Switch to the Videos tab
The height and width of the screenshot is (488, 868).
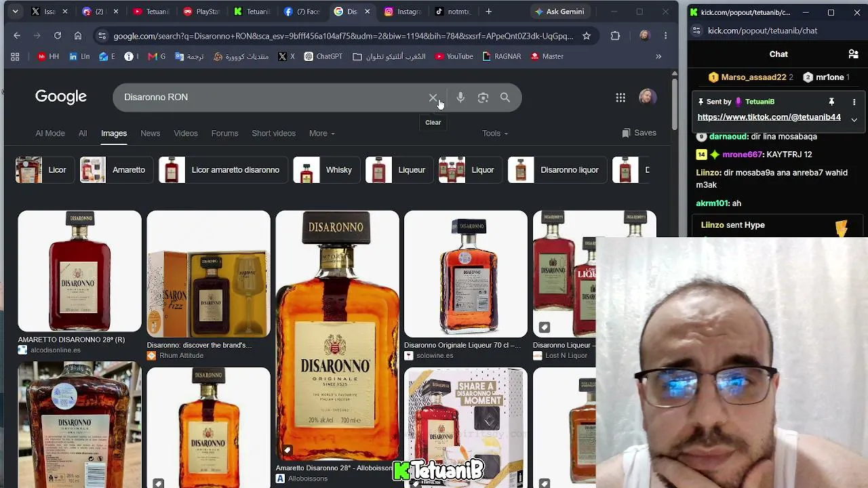[x=185, y=134]
